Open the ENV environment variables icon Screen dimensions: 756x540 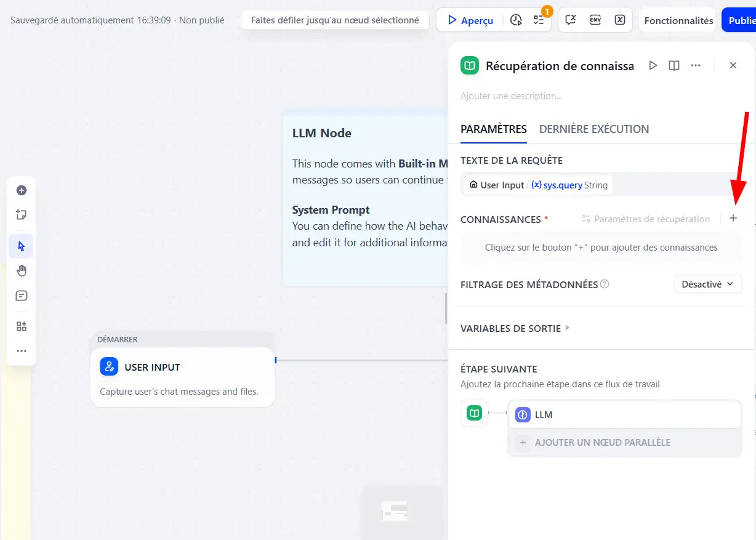point(595,20)
